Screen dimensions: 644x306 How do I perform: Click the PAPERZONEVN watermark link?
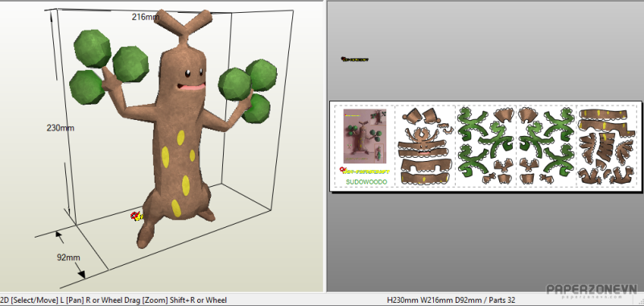click(591, 291)
